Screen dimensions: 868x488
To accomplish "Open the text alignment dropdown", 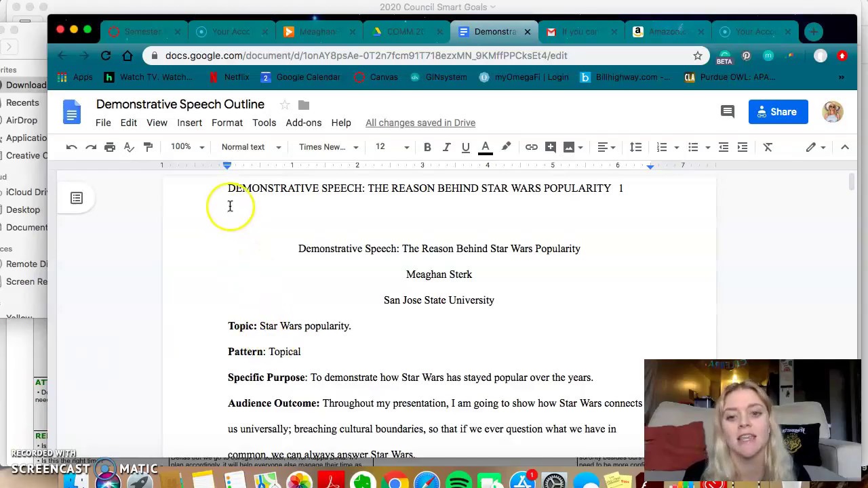I will 606,147.
